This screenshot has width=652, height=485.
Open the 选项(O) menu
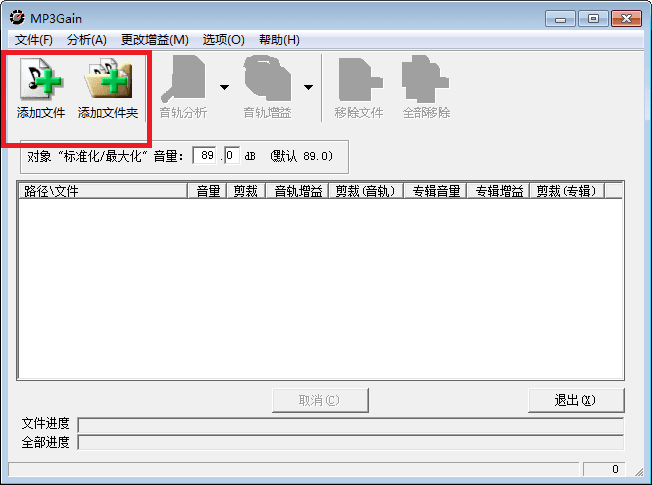(x=223, y=40)
